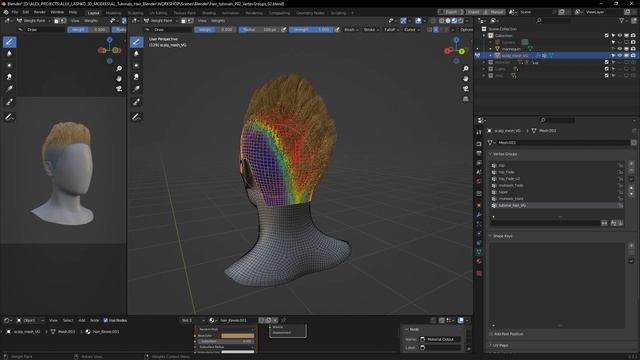This screenshot has height=360, width=640.
Task: Click the outliner filter funnel icon
Action: (x=622, y=20)
